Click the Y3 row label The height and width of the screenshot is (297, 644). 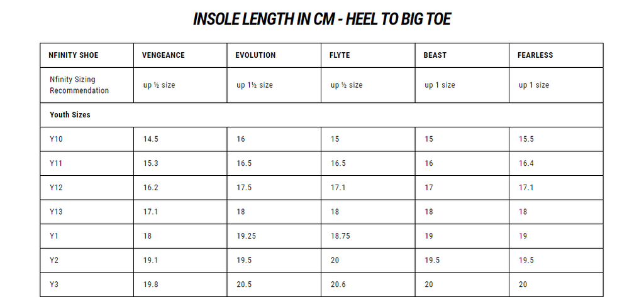54,284
